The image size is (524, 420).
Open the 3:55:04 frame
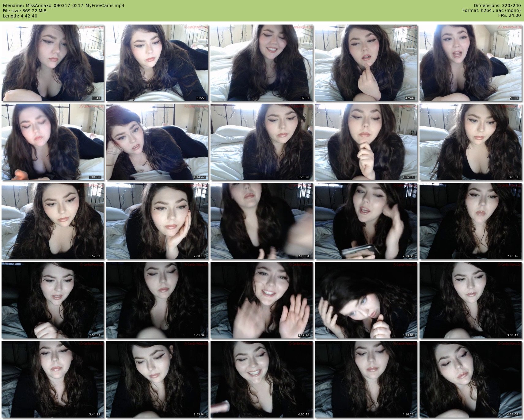(157, 379)
